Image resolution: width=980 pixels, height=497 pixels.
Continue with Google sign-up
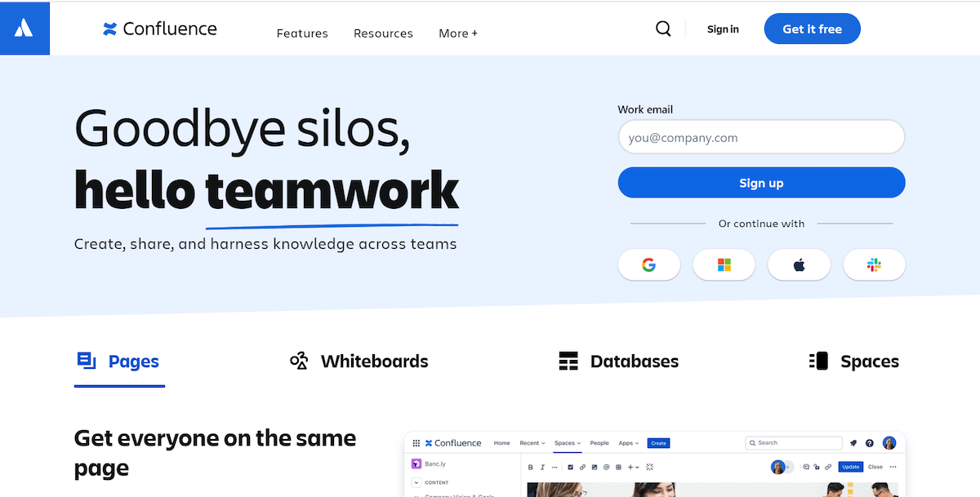coord(649,264)
